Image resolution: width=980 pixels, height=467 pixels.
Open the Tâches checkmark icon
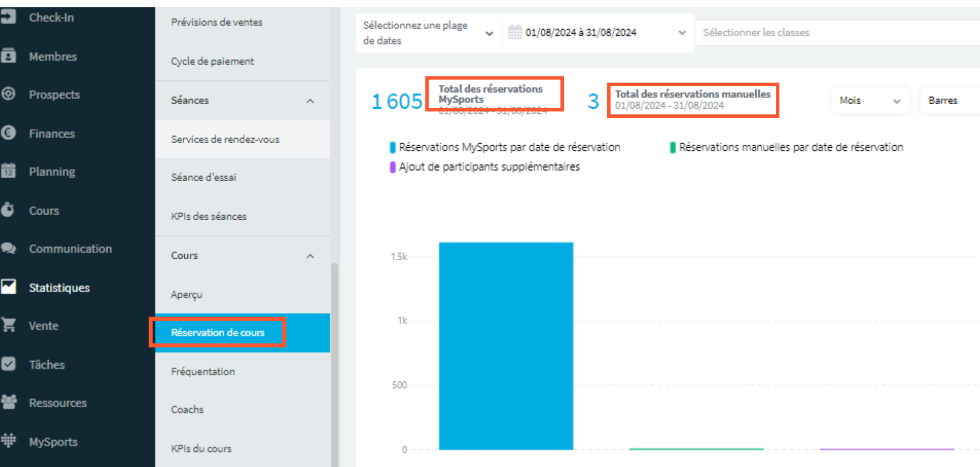pyautogui.click(x=8, y=364)
